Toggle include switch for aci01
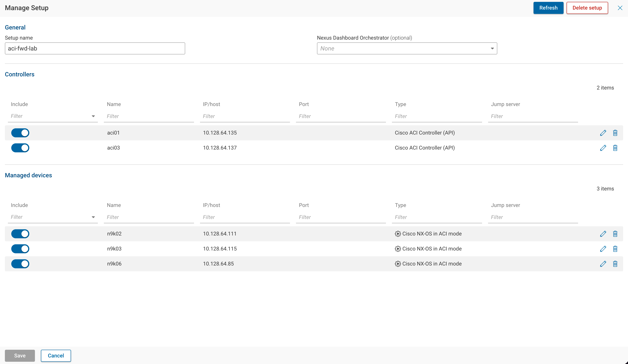Viewport: 628px width, 364px height. (20, 133)
